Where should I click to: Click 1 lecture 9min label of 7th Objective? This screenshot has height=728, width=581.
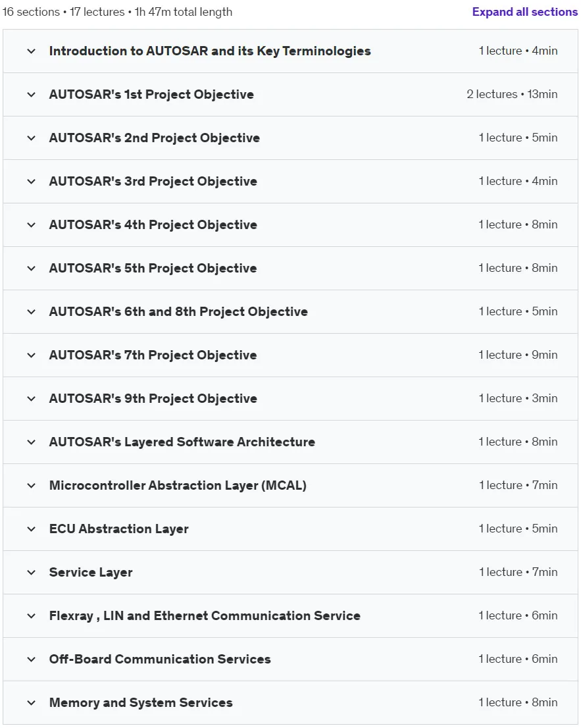(518, 355)
